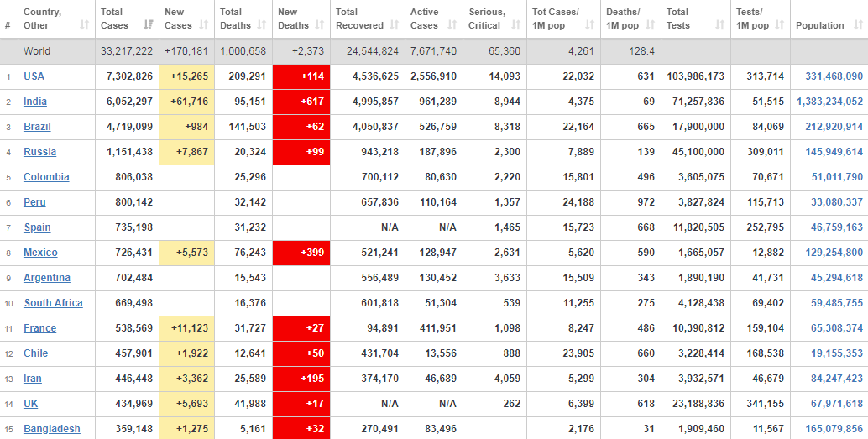Open the India country link
This screenshot has height=439, width=868.
coord(35,102)
